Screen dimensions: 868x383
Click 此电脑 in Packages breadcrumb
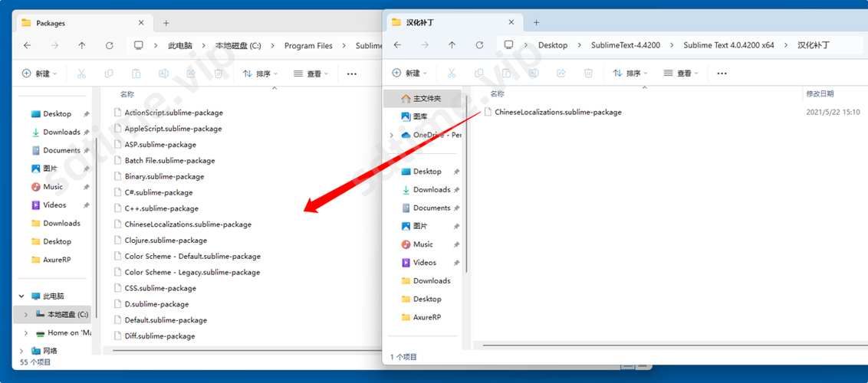coord(180,46)
